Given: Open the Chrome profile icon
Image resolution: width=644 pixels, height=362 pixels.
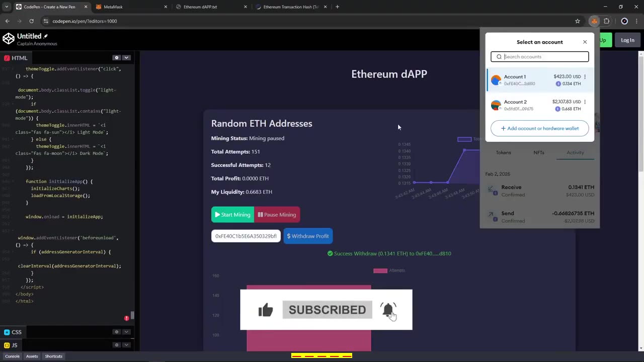Looking at the screenshot, I should point(624,21).
